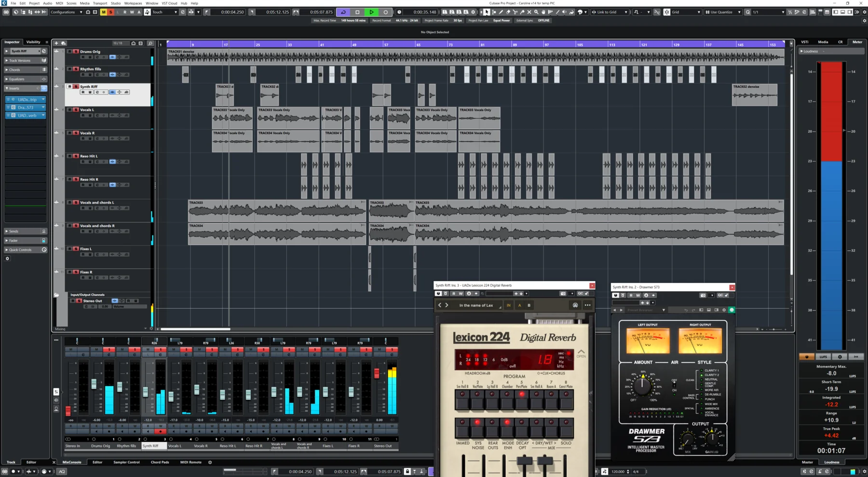Select the Erase tool
Image resolution: width=868 pixels, height=477 pixels.
(508, 12)
